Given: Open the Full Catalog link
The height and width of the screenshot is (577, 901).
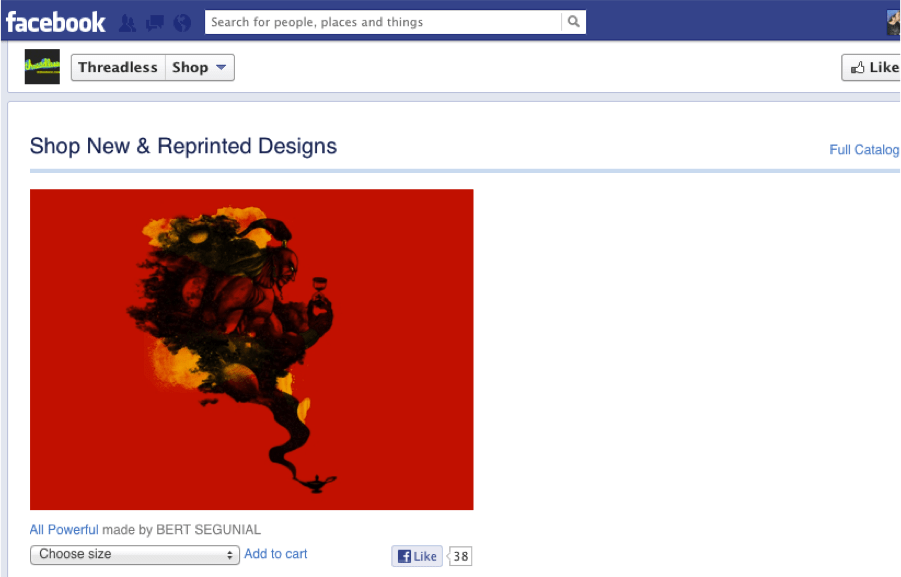Looking at the screenshot, I should point(864,149).
